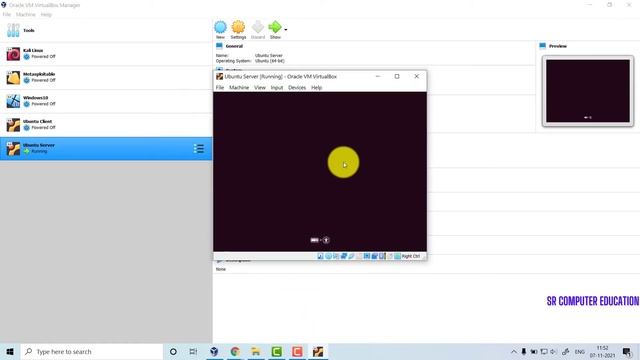The image size is (640, 360).
Task: Open Help menu in Ubuntu Server window
Action: 317,87
